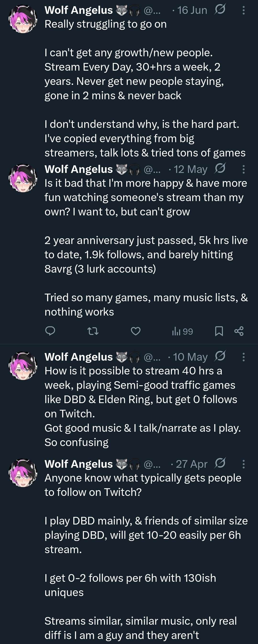Bookmark the 12 May tweet

(x=219, y=331)
